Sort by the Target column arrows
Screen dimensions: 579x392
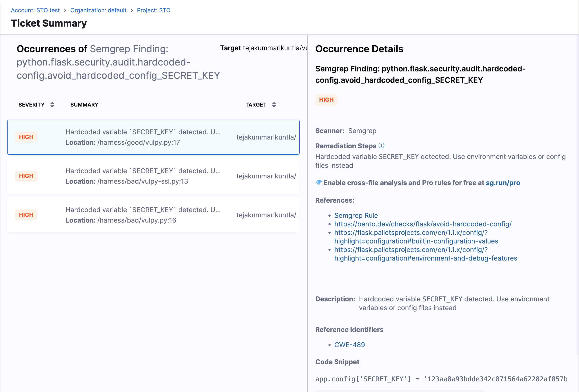coord(274,105)
